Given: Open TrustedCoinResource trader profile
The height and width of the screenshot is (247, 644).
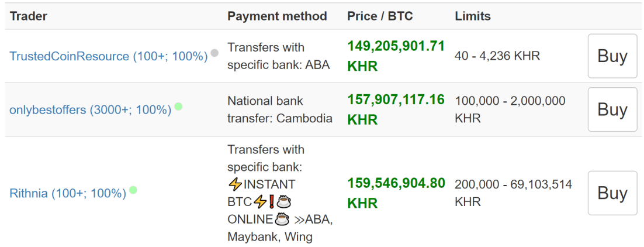Looking at the screenshot, I should click(109, 56).
